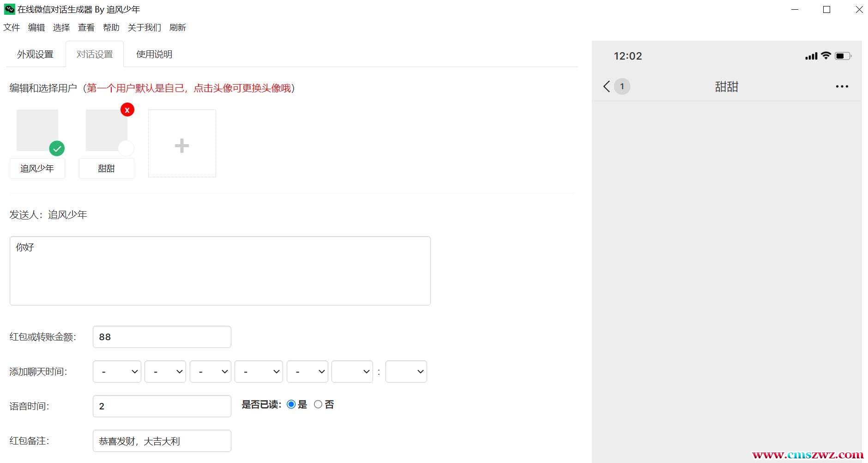The image size is (868, 463).
Task: Click the 红包或转账金额 input field
Action: (x=162, y=337)
